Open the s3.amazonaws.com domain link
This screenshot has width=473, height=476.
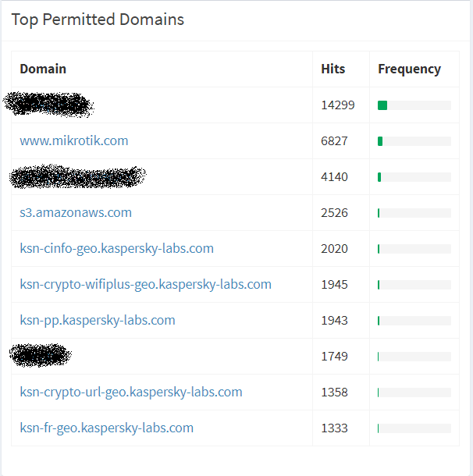76,212
